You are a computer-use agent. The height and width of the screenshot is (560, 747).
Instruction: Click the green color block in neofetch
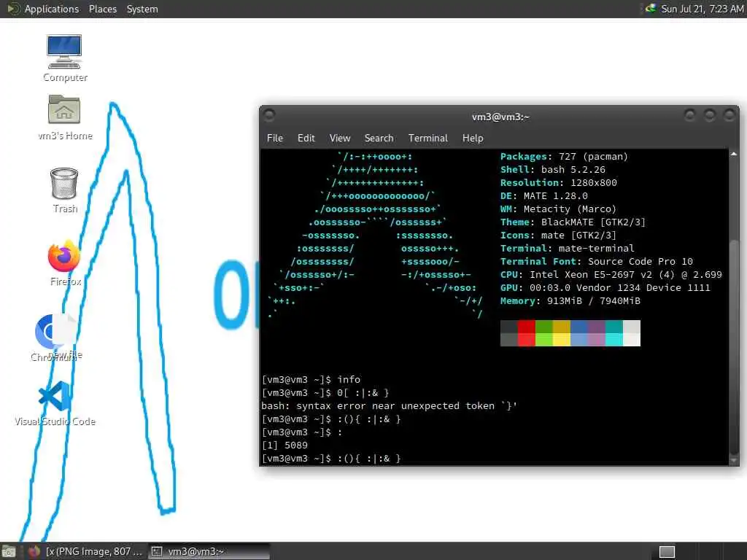pyautogui.click(x=544, y=332)
